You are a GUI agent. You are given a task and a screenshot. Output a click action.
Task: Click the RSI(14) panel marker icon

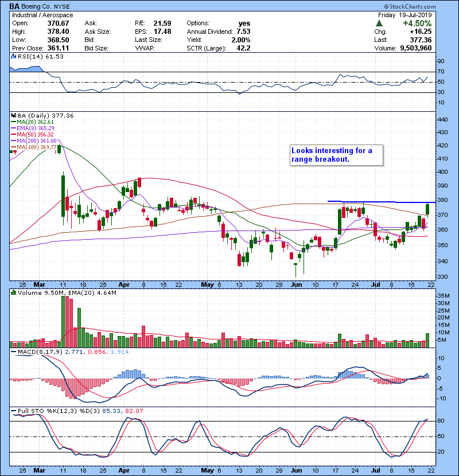point(13,56)
